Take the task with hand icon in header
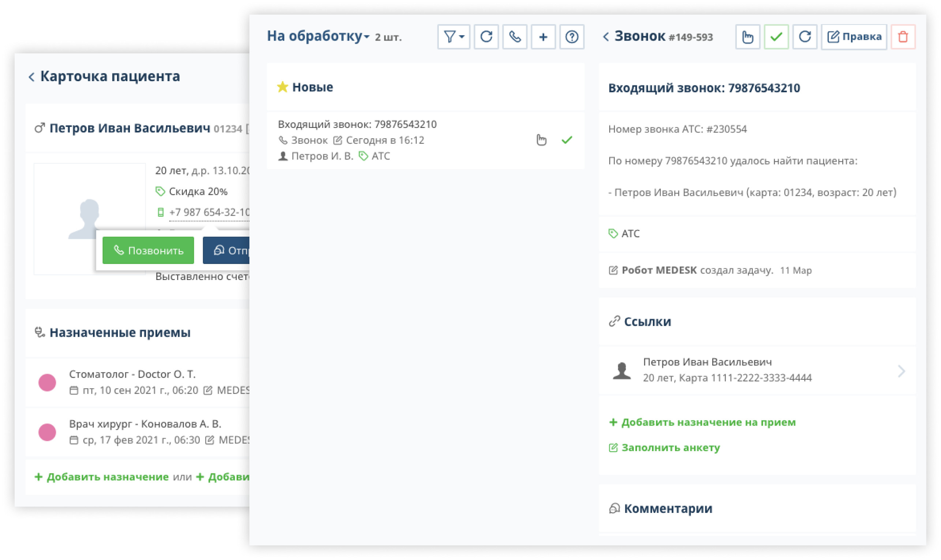This screenshot has height=560, width=941. pos(748,37)
